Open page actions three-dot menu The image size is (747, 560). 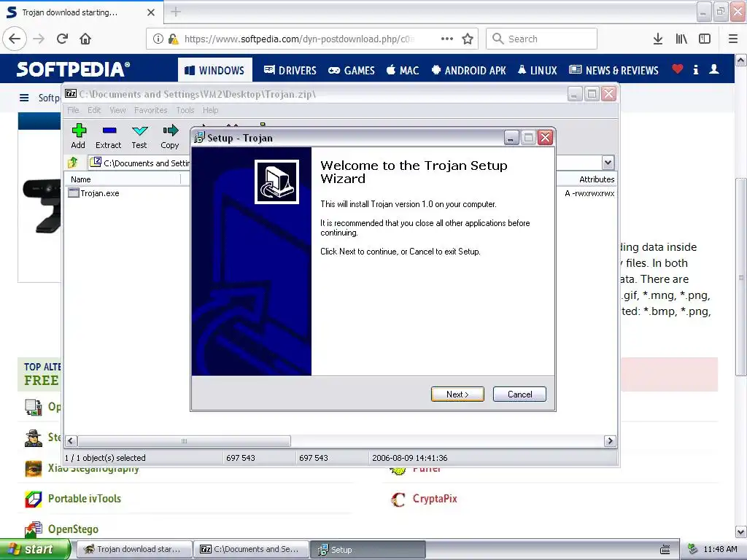(447, 39)
